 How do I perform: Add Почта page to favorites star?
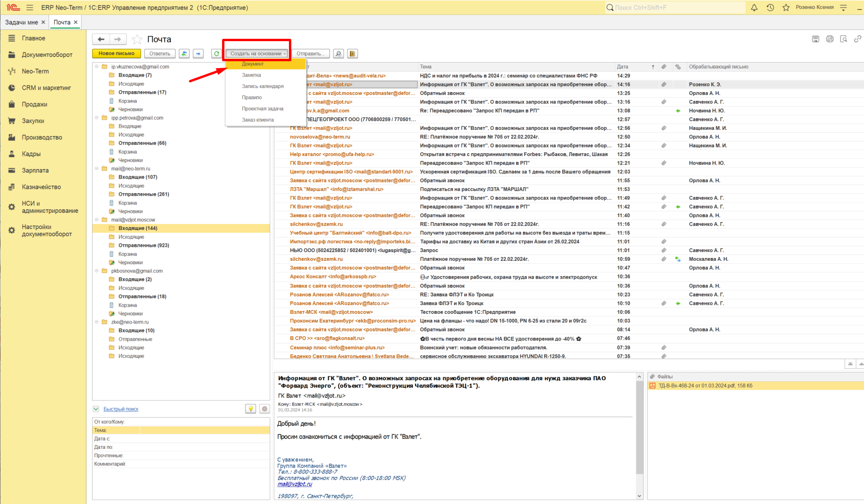[x=137, y=39]
